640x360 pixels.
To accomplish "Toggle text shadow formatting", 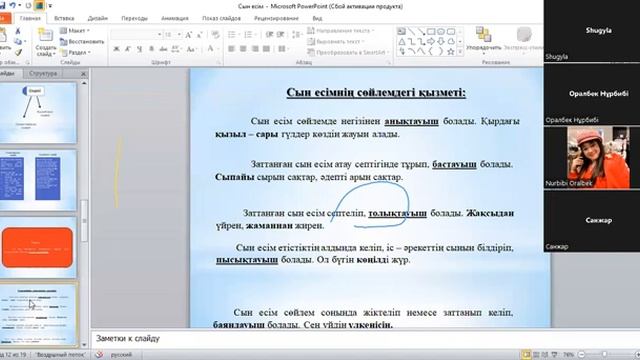I will pos(151,49).
